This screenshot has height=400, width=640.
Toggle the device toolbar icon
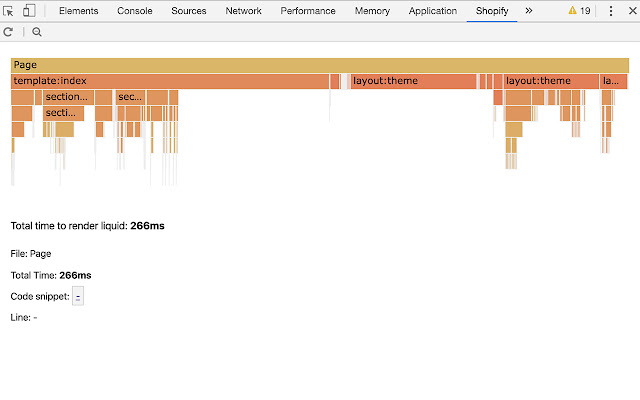tap(29, 11)
